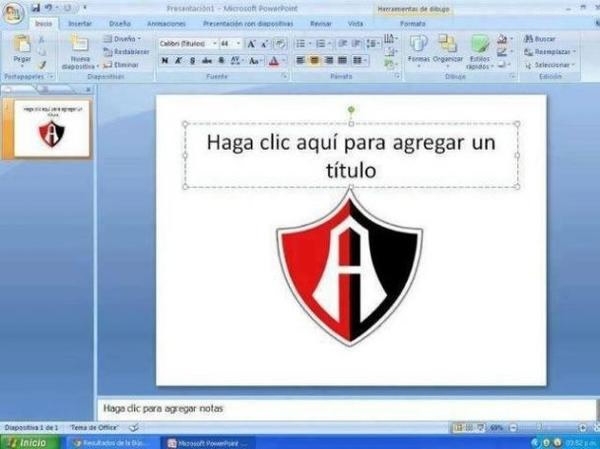
Task: Click the increase font size icon
Action: click(251, 44)
